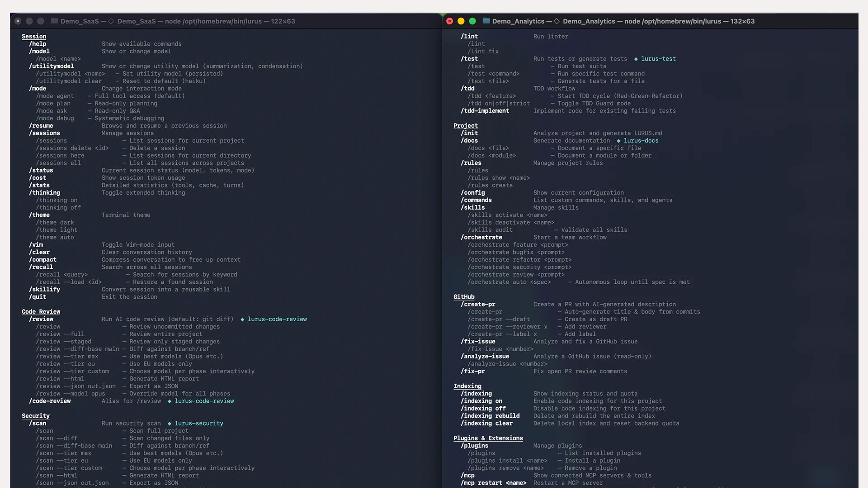
Task: Click the diamond icon before lurus-security
Action: (170, 424)
